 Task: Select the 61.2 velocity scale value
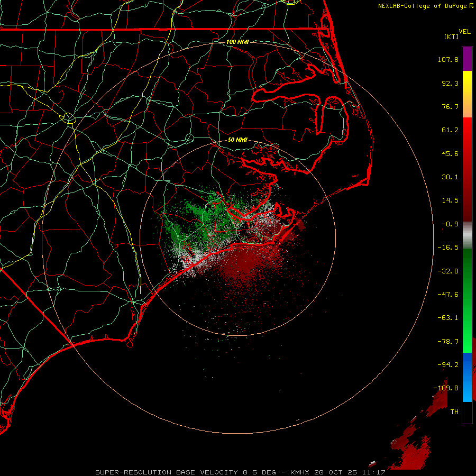pos(450,130)
